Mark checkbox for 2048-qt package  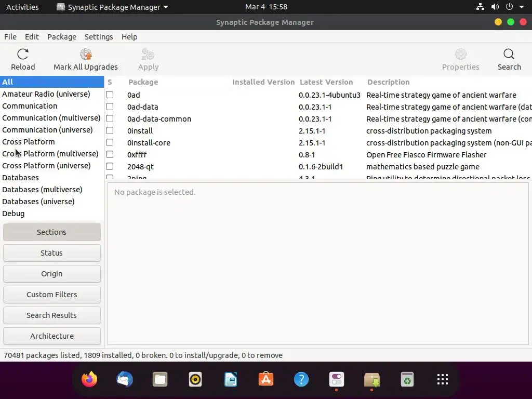pos(110,166)
